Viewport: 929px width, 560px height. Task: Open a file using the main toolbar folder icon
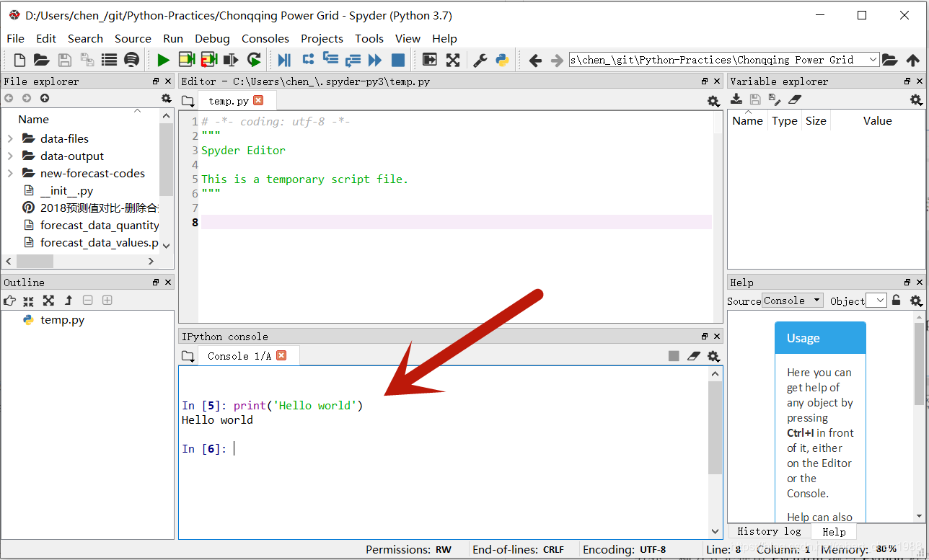click(42, 60)
